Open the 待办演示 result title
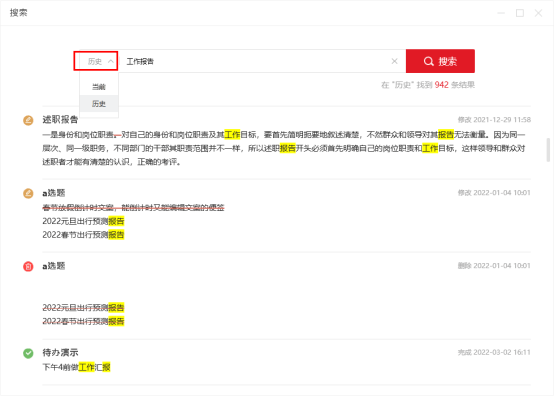 click(x=60, y=353)
